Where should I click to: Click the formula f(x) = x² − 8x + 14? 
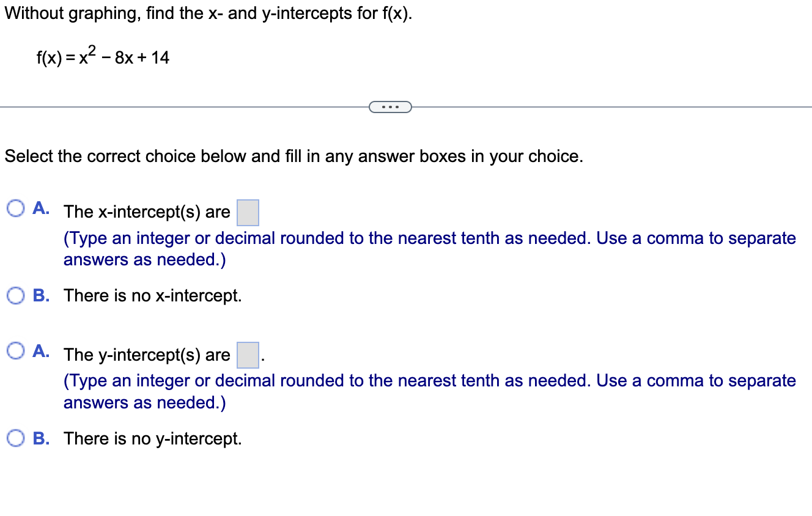pos(103,56)
